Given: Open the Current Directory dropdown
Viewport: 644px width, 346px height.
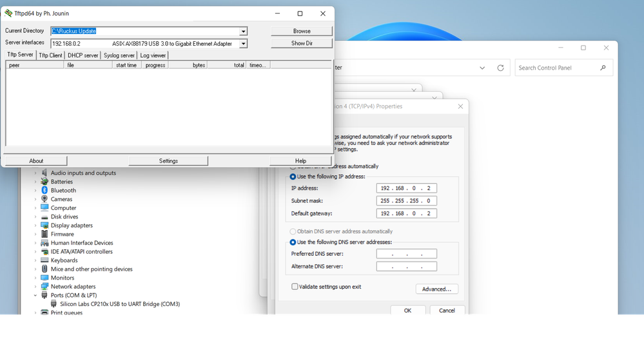Looking at the screenshot, I should (243, 31).
